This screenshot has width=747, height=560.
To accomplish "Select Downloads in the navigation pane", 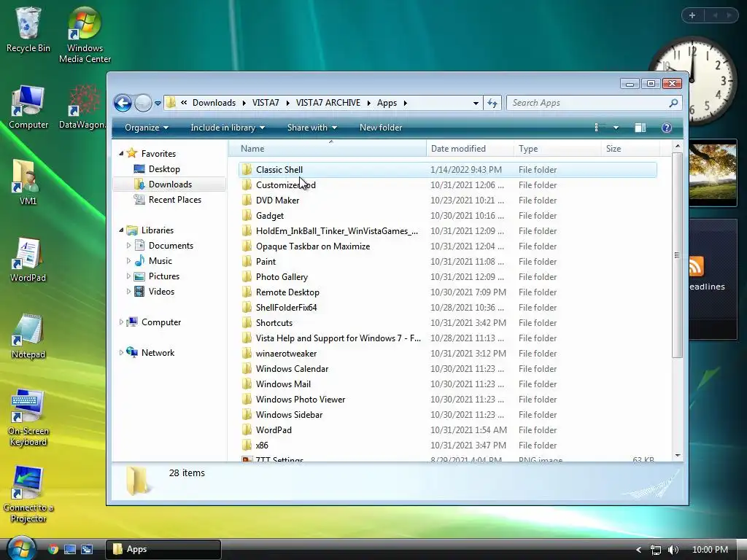I will click(x=170, y=184).
